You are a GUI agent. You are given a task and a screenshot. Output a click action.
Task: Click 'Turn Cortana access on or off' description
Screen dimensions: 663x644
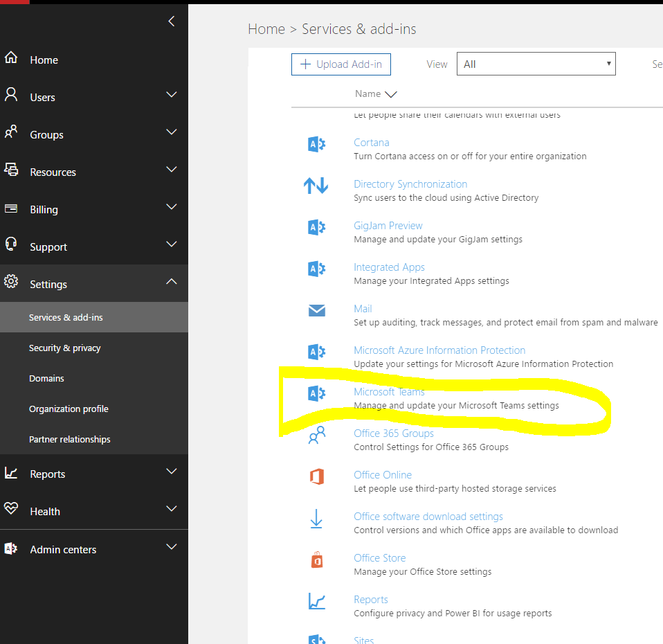click(x=470, y=156)
